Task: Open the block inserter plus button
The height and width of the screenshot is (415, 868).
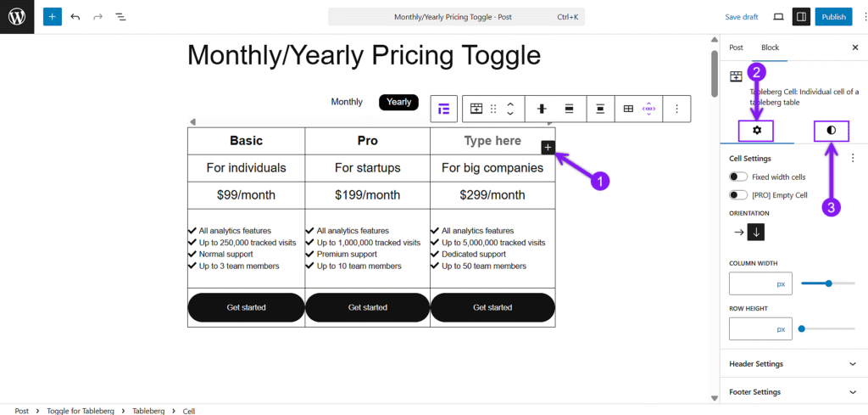Action: point(52,17)
